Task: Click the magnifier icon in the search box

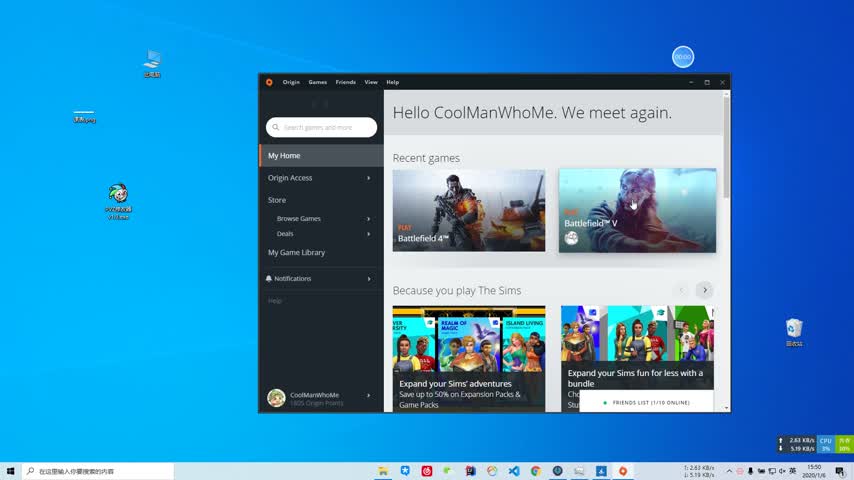Action: (276, 127)
